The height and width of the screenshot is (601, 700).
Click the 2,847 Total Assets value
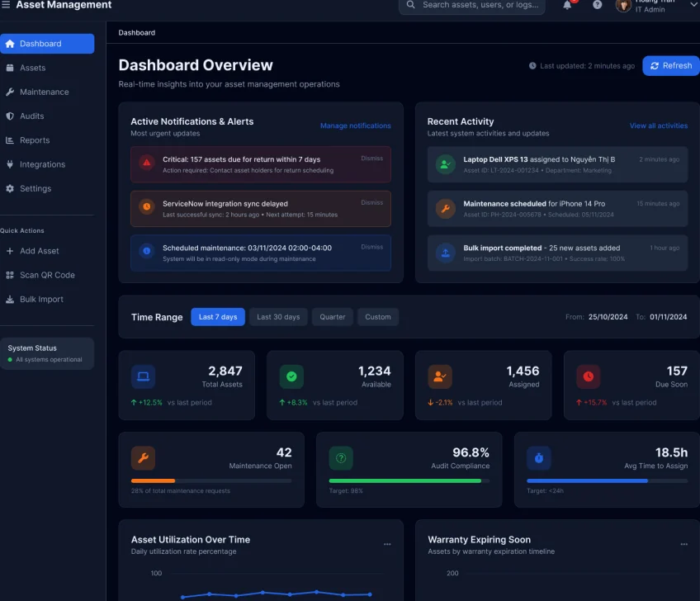(x=225, y=371)
